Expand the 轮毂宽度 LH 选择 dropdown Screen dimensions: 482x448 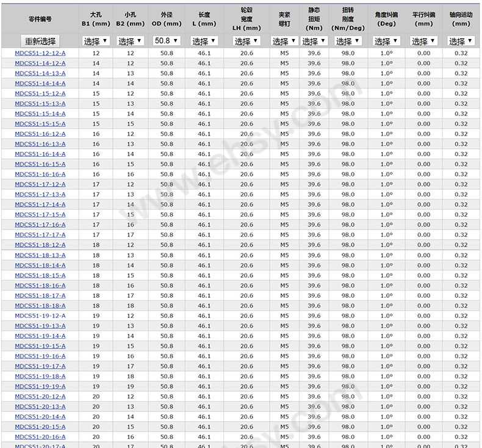click(246, 41)
